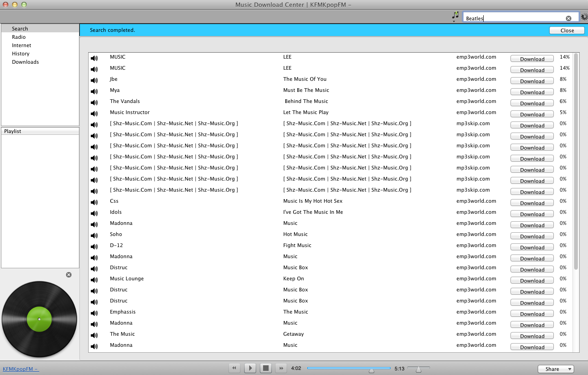The image size is (588, 375).
Task: Open the Share dropdown menu
Action: pos(556,369)
